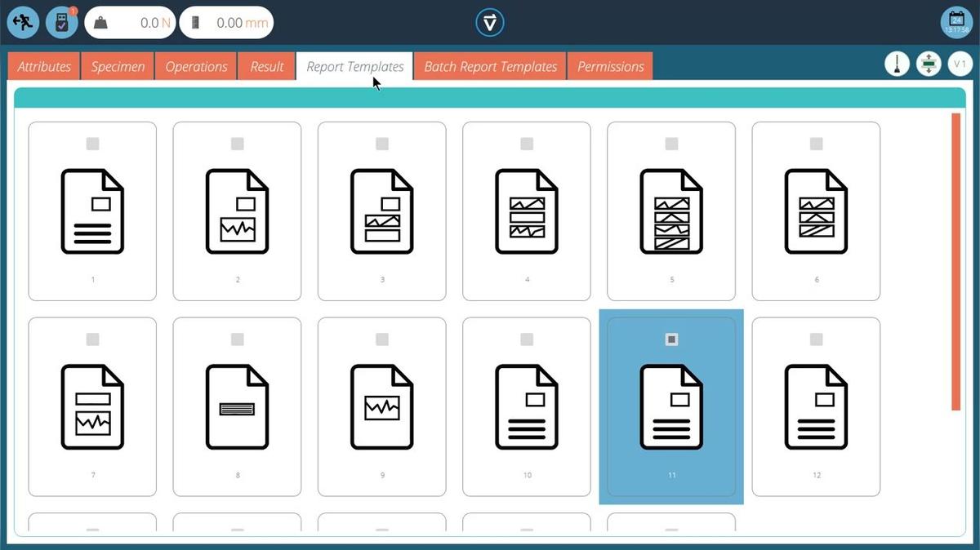Select the template 3 document icon
980x550 pixels.
click(x=382, y=211)
